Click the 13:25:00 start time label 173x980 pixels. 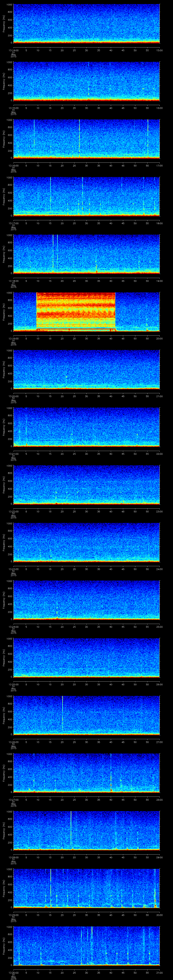tap(13, 684)
